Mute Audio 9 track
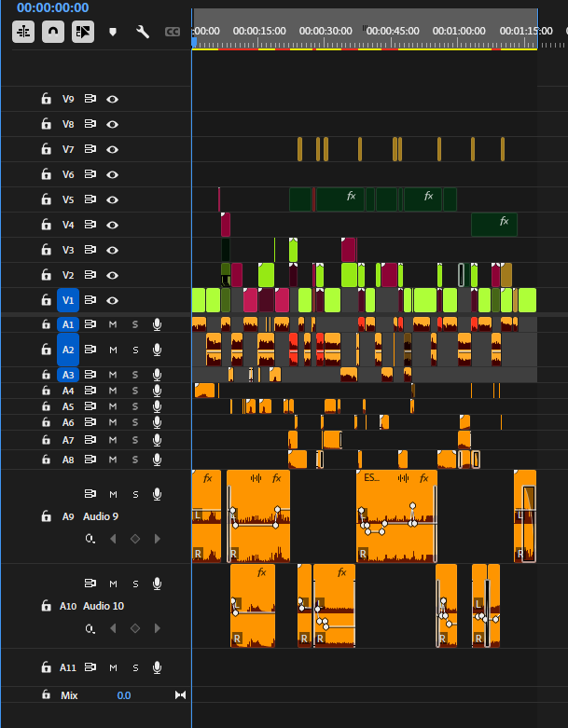This screenshot has height=728, width=568. [113, 494]
